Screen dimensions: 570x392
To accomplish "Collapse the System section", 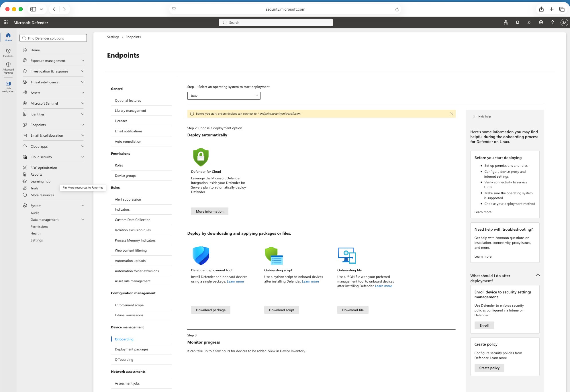I will pyautogui.click(x=83, y=205).
